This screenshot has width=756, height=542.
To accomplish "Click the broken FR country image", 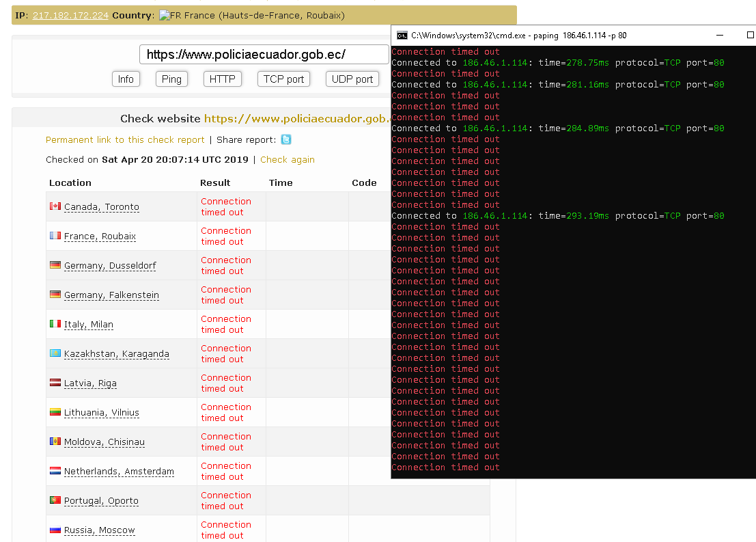I will click(165, 16).
